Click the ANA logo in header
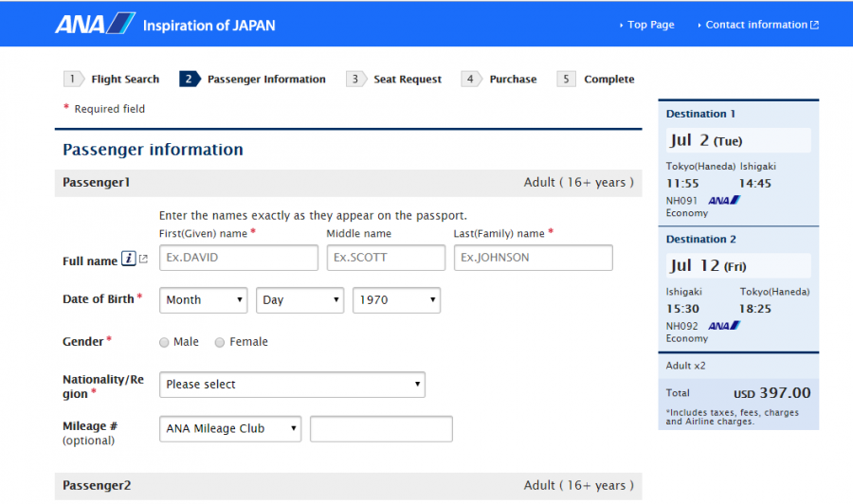 click(x=95, y=24)
